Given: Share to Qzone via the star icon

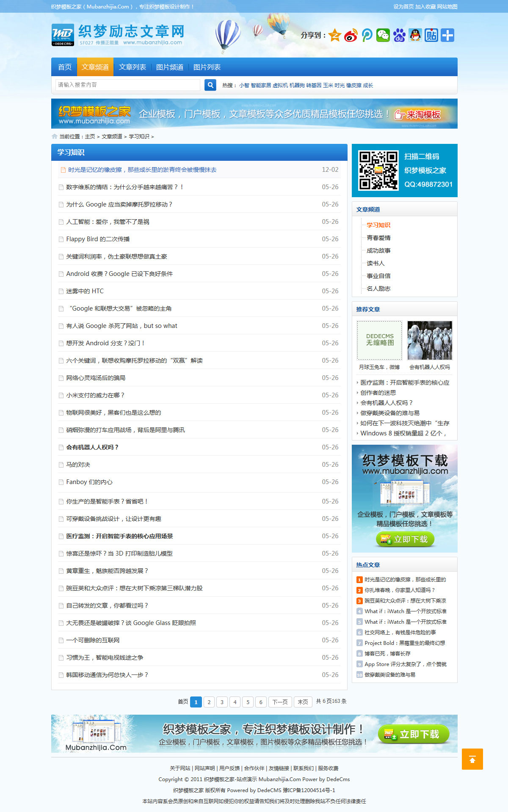Looking at the screenshot, I should click(x=335, y=36).
